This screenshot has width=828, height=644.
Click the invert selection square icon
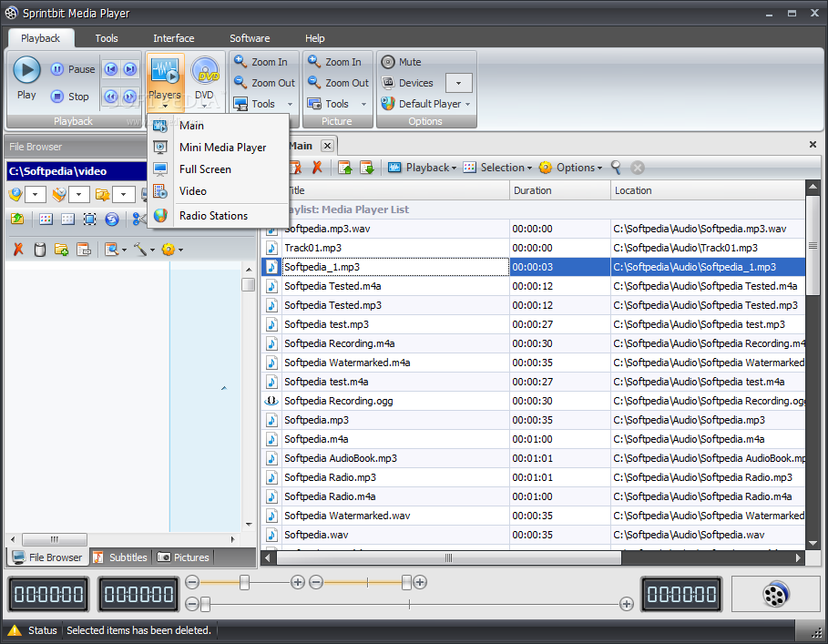[x=90, y=219]
